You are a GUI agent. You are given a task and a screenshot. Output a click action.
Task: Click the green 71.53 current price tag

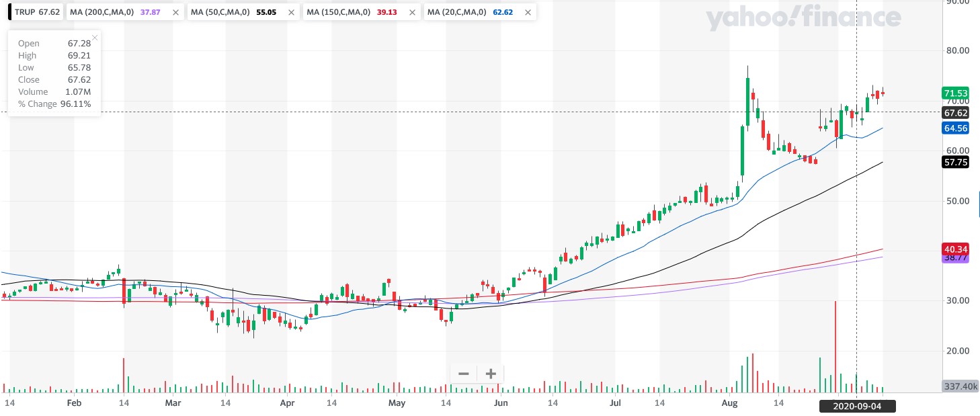tap(955, 93)
